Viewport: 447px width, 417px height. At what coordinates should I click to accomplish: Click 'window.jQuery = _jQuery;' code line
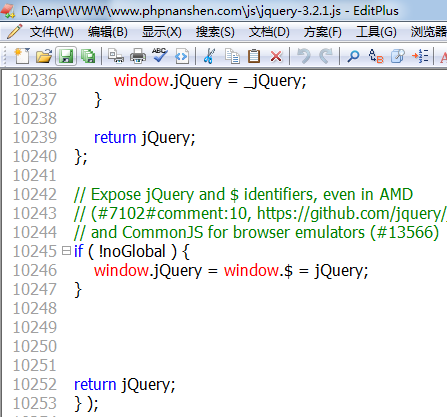[210, 81]
